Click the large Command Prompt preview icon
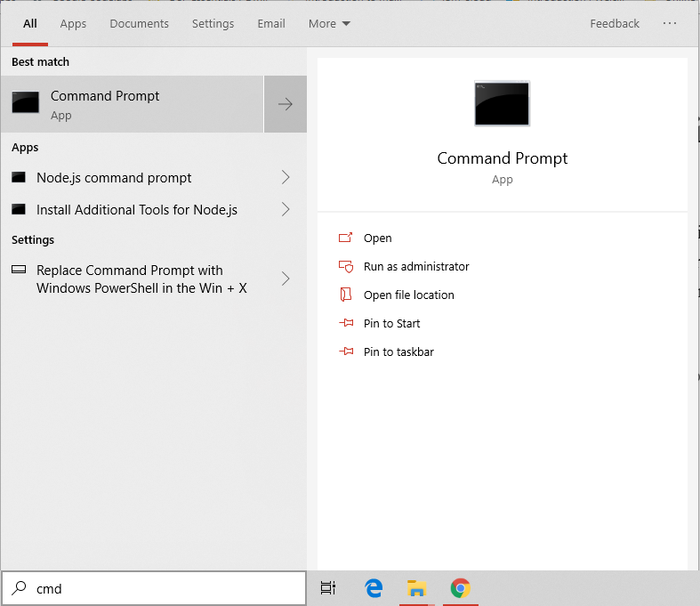 coord(503,103)
